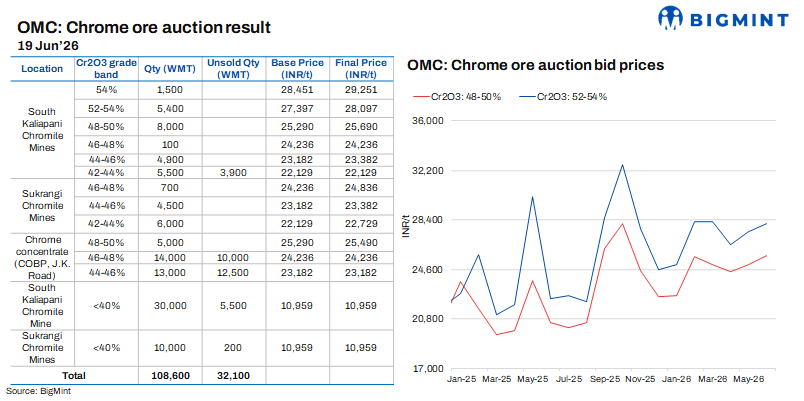Click y-axis label '36,000'
The height and width of the screenshot is (401, 804).
pos(429,121)
